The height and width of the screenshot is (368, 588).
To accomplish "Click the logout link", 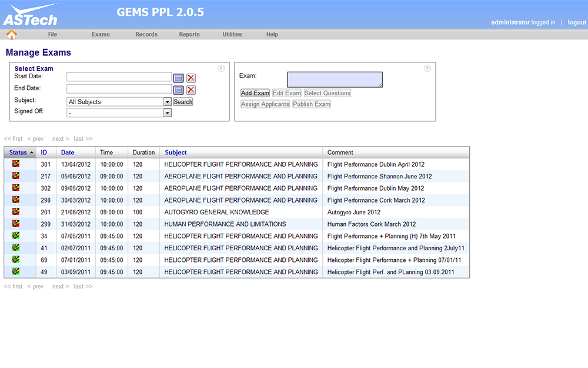I will click(x=576, y=22).
